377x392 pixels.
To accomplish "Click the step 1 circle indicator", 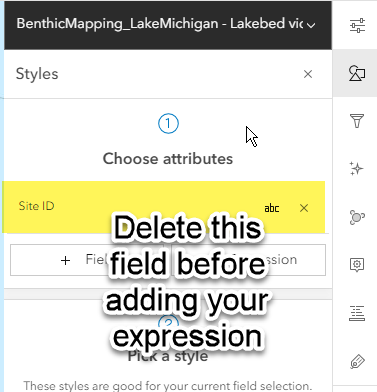I will point(168,123).
